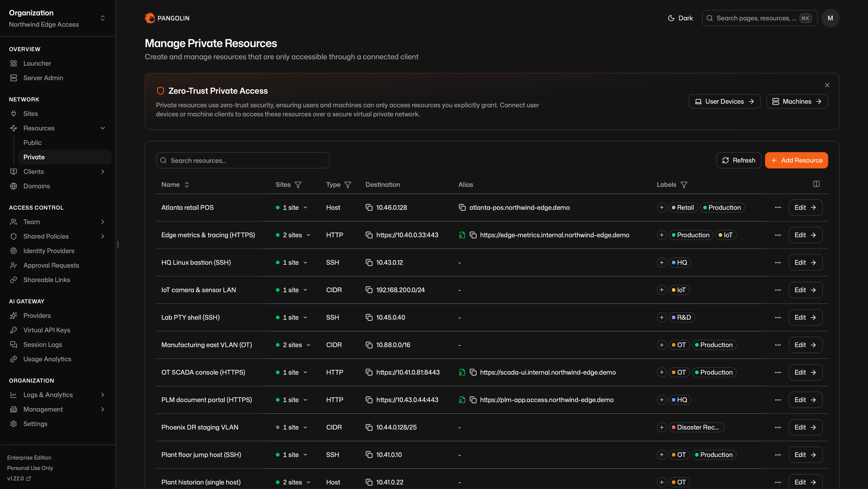The height and width of the screenshot is (489, 868).
Task: Click the Disaster Rec... label chip
Action: (x=696, y=427)
